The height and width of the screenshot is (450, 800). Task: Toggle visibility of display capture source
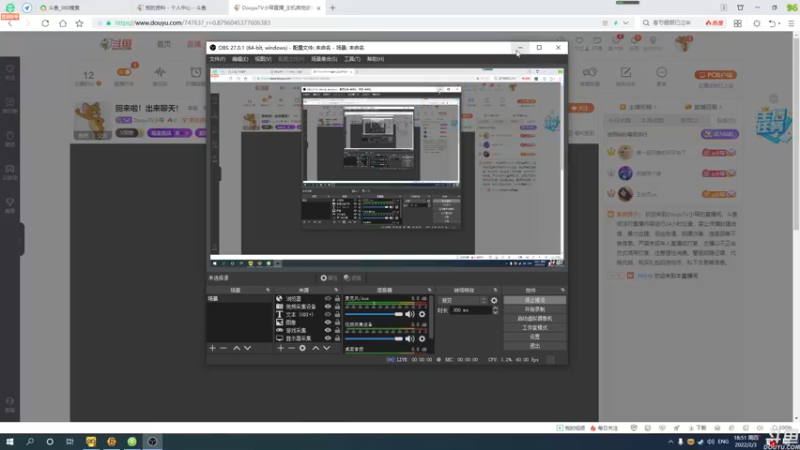coord(328,338)
